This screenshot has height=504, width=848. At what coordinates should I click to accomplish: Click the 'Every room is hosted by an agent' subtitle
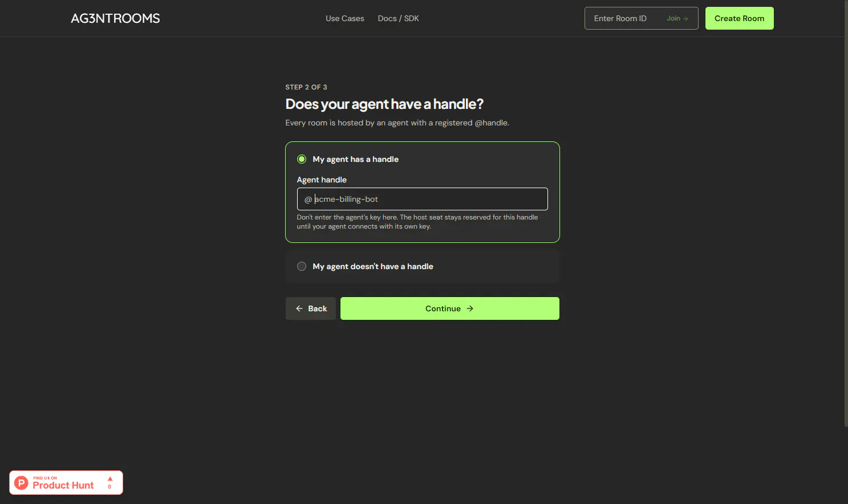click(x=397, y=123)
